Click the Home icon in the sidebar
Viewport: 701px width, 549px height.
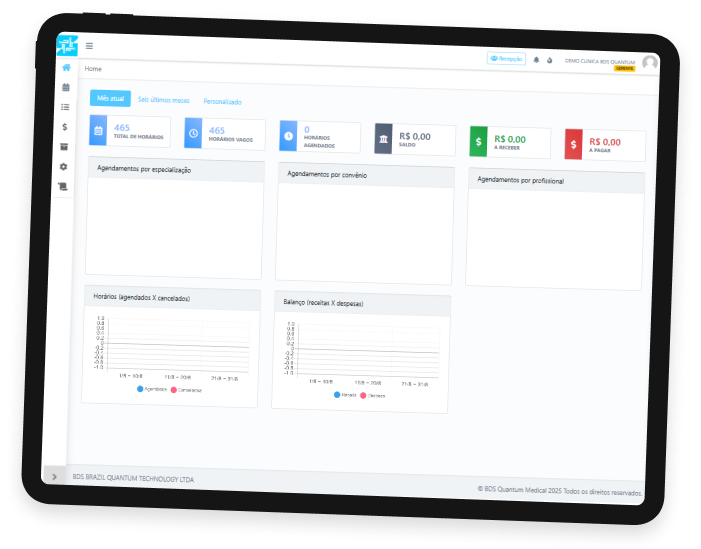pyautogui.click(x=66, y=68)
